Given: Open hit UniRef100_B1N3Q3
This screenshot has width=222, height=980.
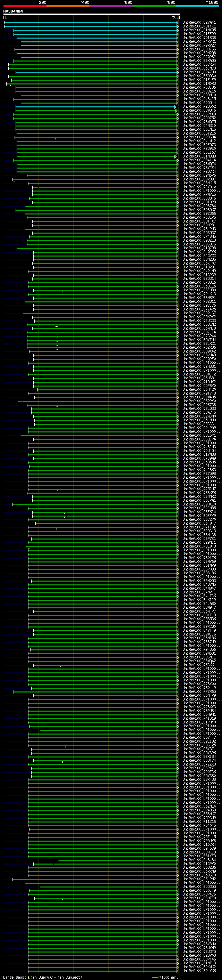Looking at the screenshot, I should click(199, 156).
